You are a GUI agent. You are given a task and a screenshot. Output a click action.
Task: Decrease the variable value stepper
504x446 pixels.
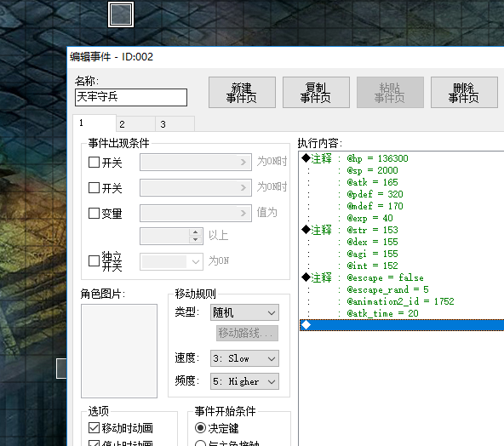click(x=196, y=240)
